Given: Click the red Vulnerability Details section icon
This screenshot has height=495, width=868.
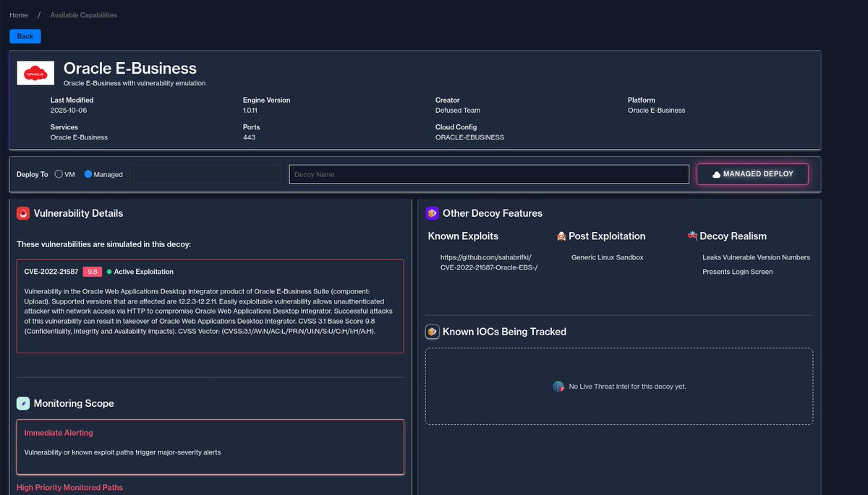Looking at the screenshot, I should [x=23, y=213].
